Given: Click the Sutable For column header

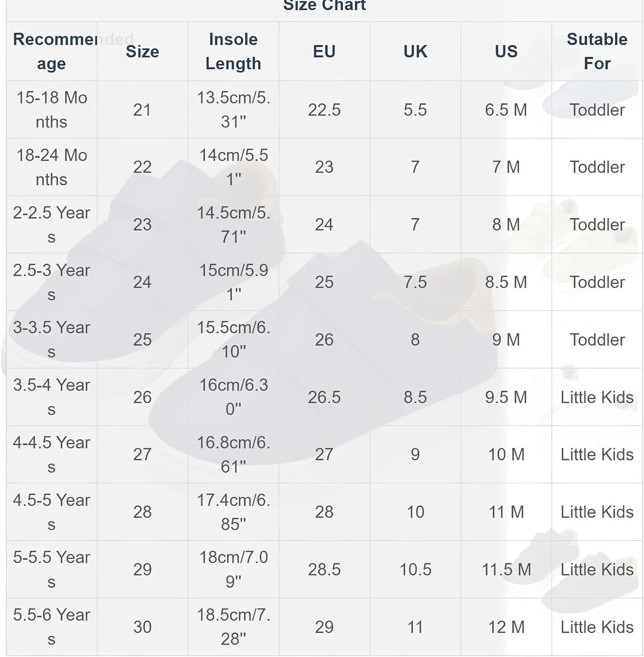Looking at the screenshot, I should (597, 51).
